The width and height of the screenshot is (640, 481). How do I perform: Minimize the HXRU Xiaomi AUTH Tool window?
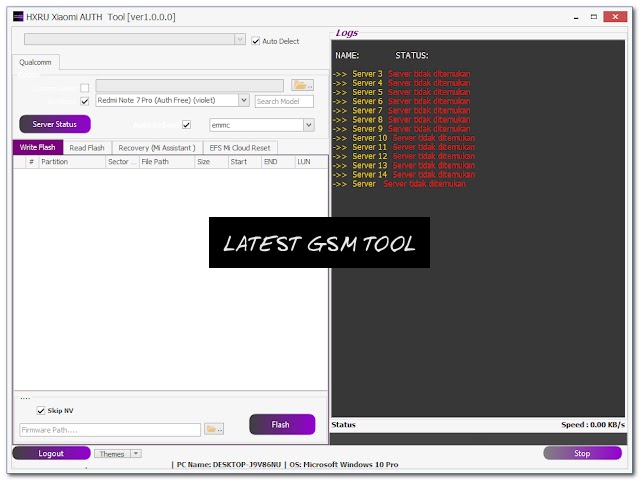coord(576,17)
